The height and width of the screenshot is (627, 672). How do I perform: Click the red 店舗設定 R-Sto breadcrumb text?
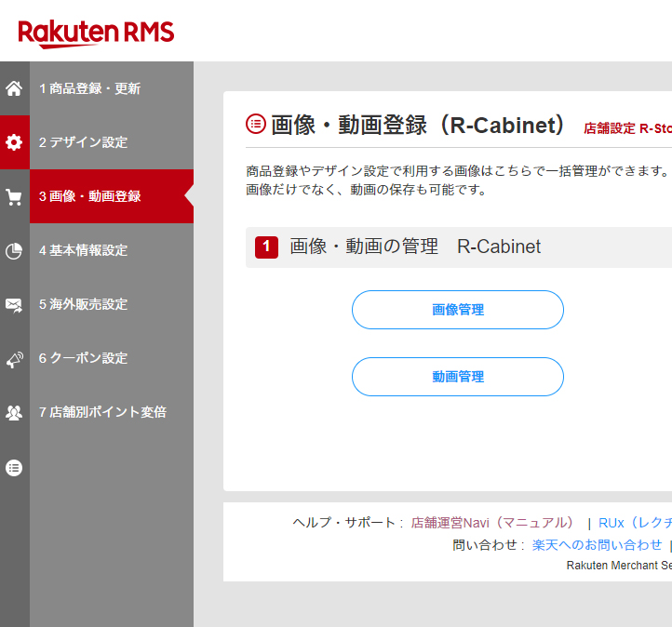click(627, 128)
